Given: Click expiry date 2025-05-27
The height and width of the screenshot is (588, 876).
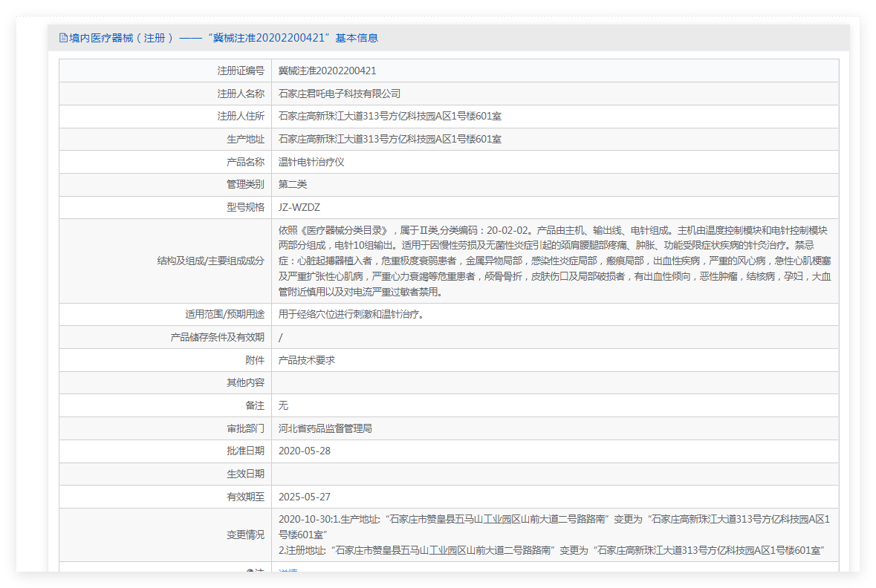Looking at the screenshot, I should pyautogui.click(x=305, y=497).
